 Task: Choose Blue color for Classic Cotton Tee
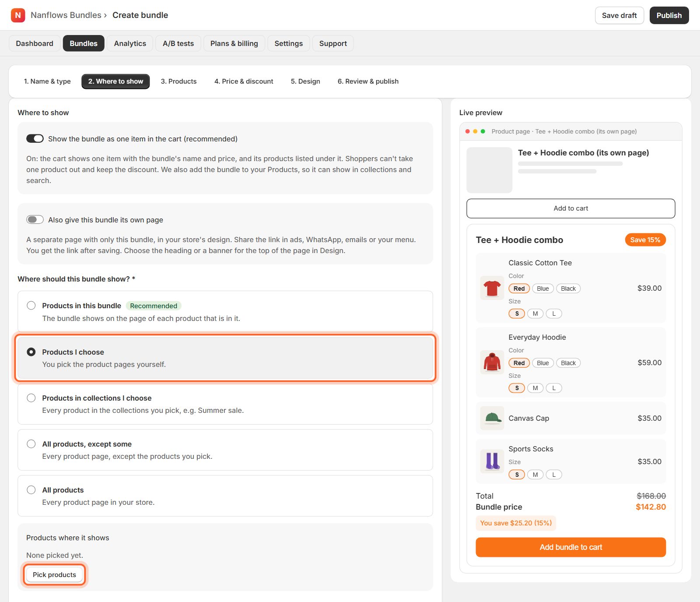coord(543,289)
